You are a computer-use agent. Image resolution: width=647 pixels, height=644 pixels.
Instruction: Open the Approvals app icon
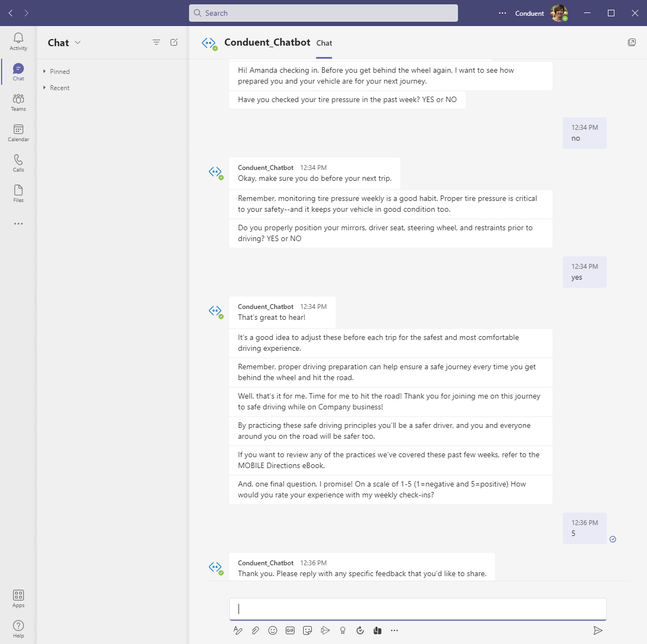pyautogui.click(x=360, y=630)
